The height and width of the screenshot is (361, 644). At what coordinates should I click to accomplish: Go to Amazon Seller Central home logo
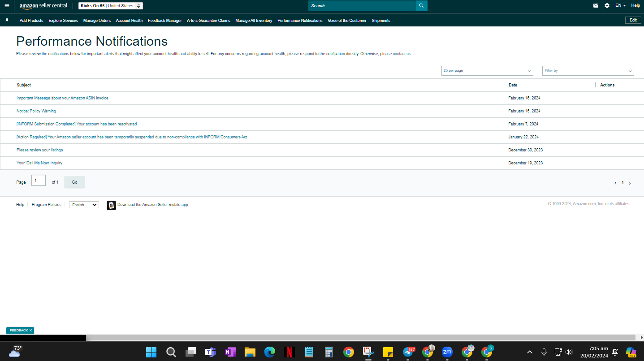[43, 6]
